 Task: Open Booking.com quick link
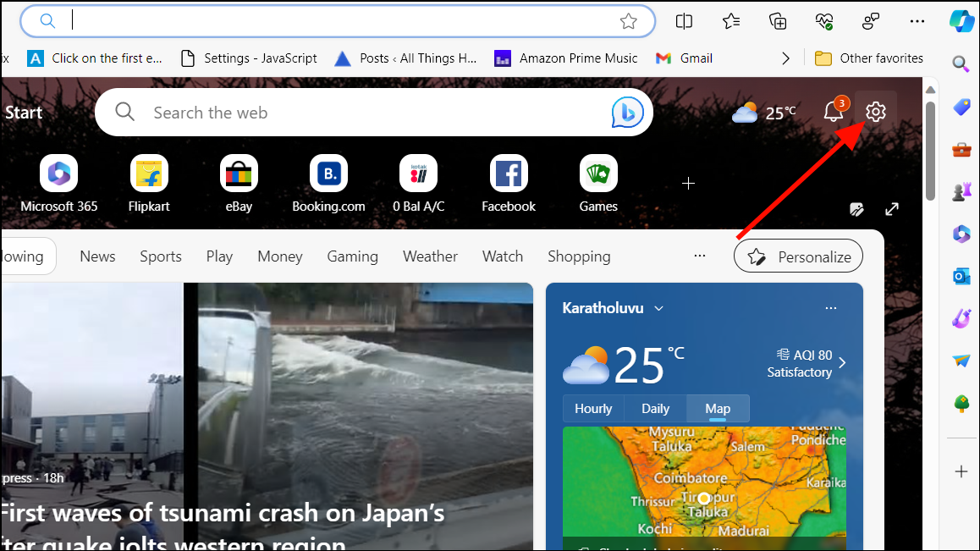click(328, 184)
